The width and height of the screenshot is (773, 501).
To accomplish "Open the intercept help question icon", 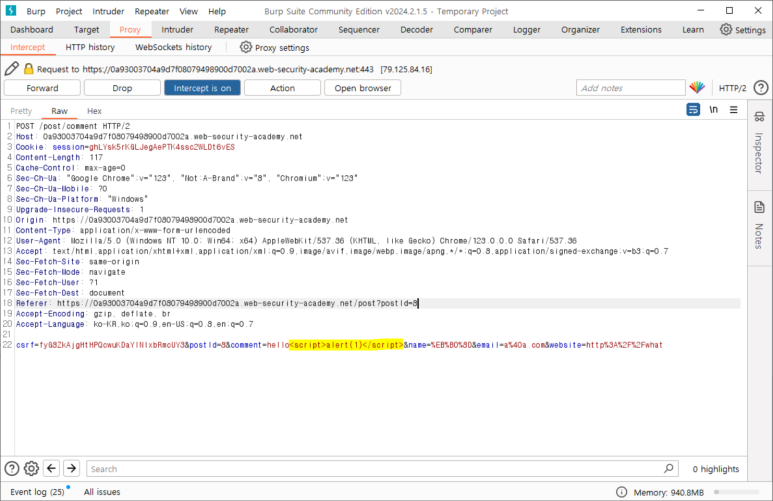I will (x=761, y=88).
